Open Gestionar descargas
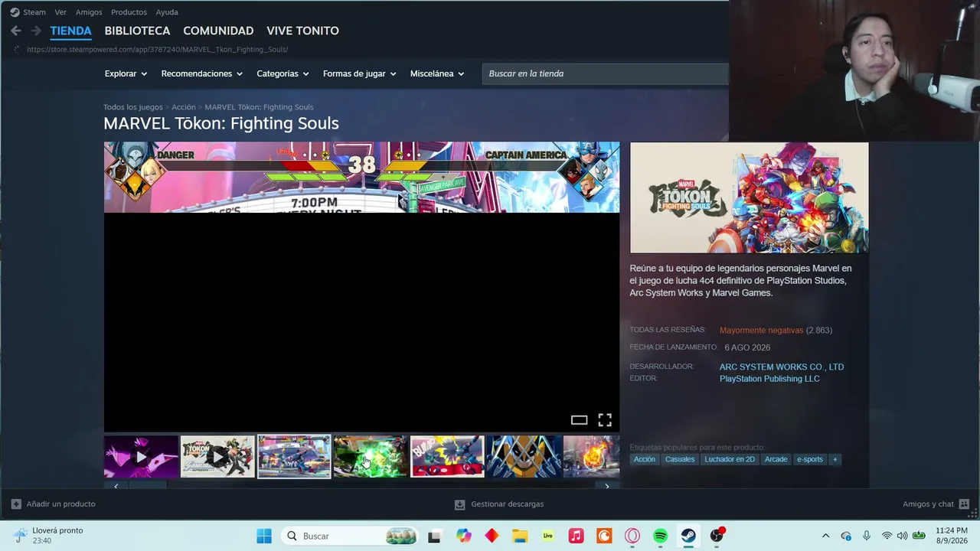Screen dimensions: 980x551 (499, 504)
